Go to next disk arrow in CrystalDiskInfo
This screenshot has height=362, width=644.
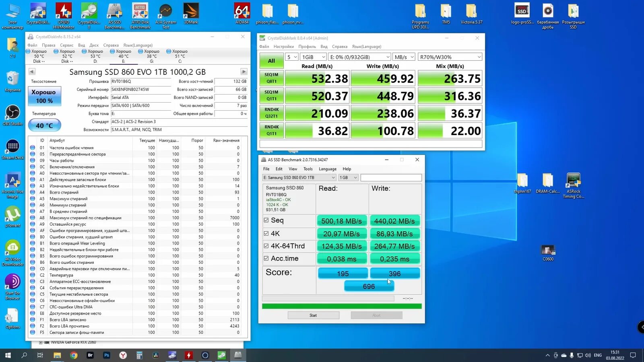[x=244, y=72]
